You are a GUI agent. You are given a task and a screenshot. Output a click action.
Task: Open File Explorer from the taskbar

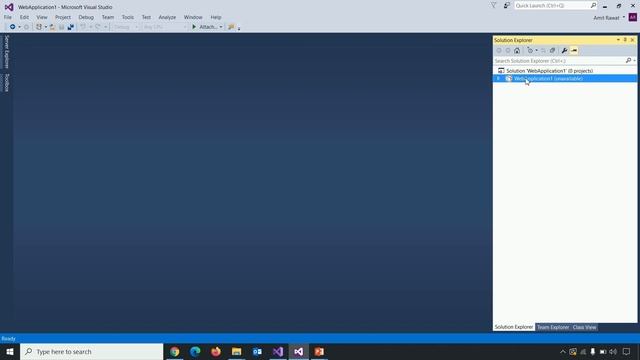(x=236, y=351)
